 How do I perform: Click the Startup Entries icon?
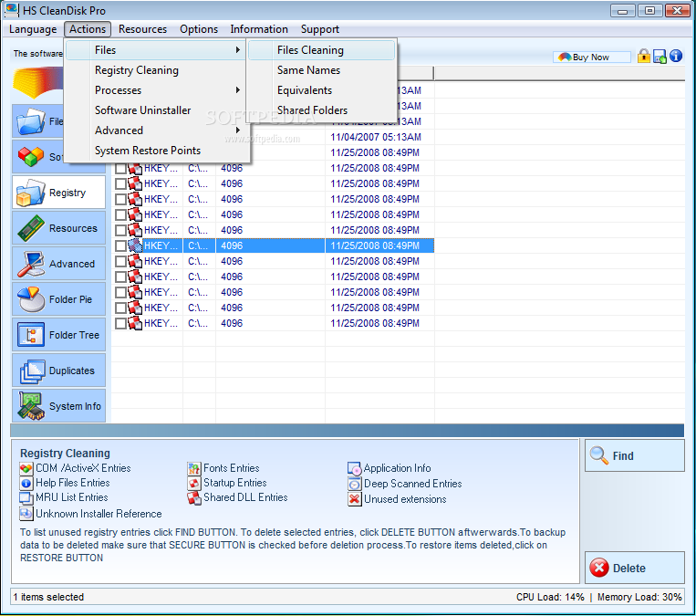click(194, 483)
